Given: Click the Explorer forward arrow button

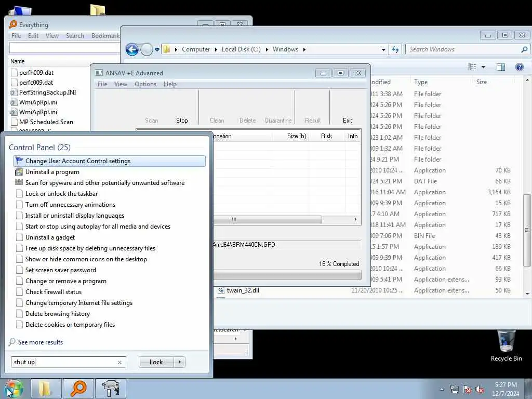Looking at the screenshot, I should coord(147,49).
